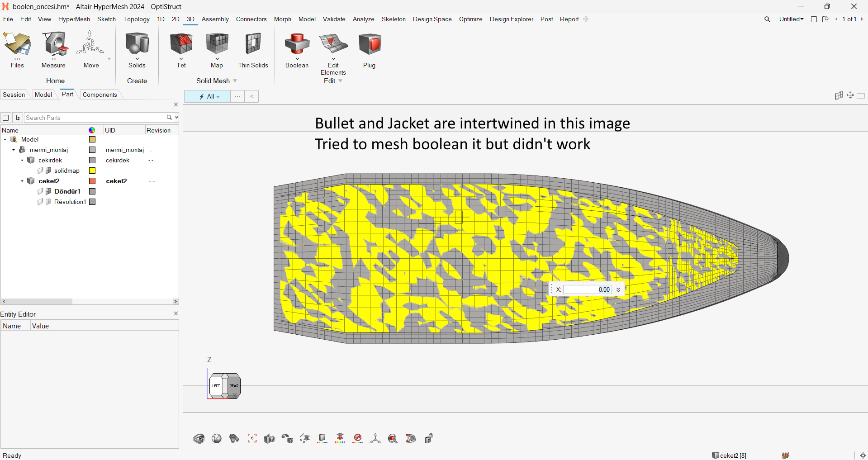This screenshot has width=868, height=460.
Task: Toggle visibility icon of Döndür1
Action: pos(40,191)
